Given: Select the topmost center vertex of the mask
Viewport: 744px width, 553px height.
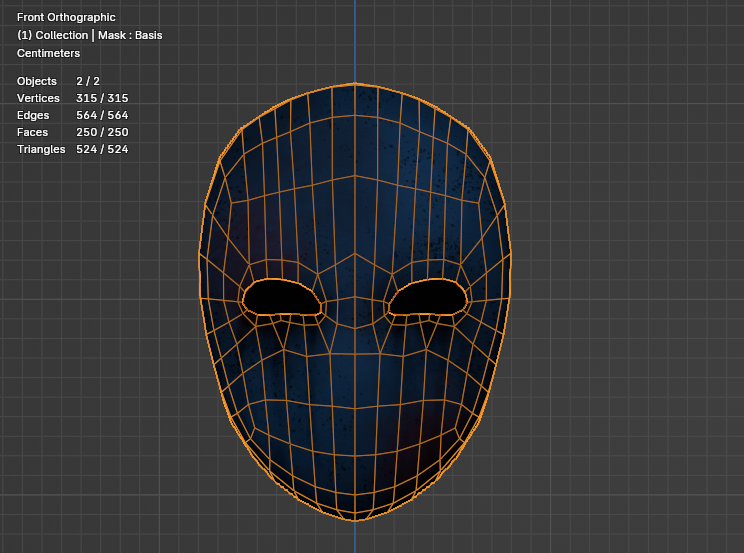Looking at the screenshot, I should pos(355,83).
